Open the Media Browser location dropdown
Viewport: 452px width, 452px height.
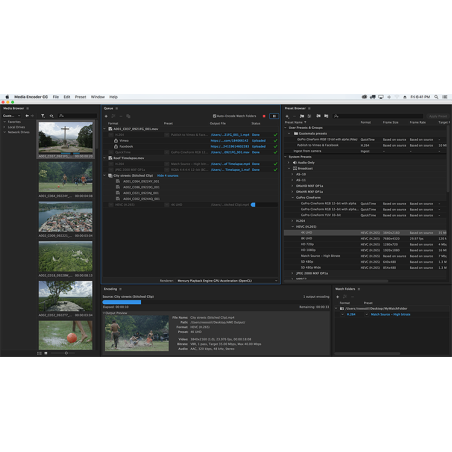click(12, 116)
